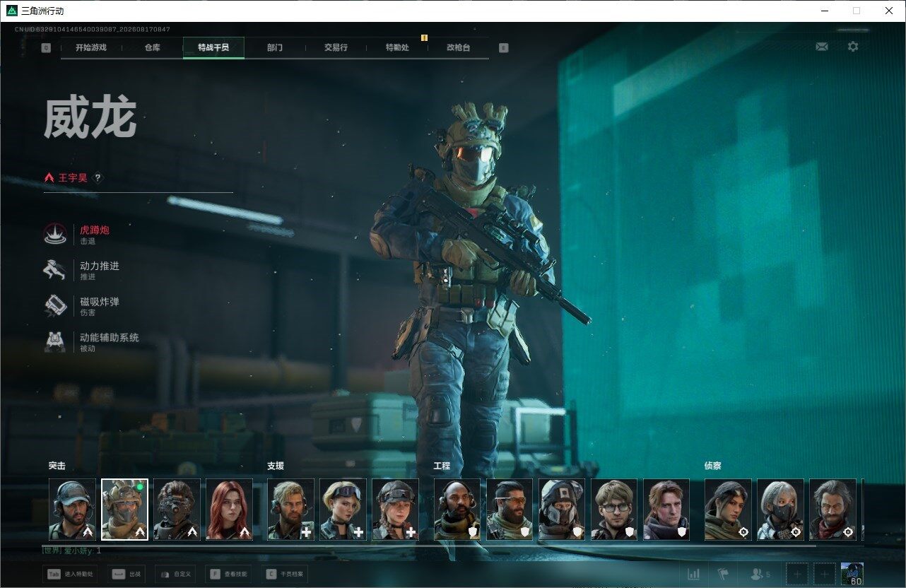Select the bearded 工程 operator with orange glasses

click(510, 510)
